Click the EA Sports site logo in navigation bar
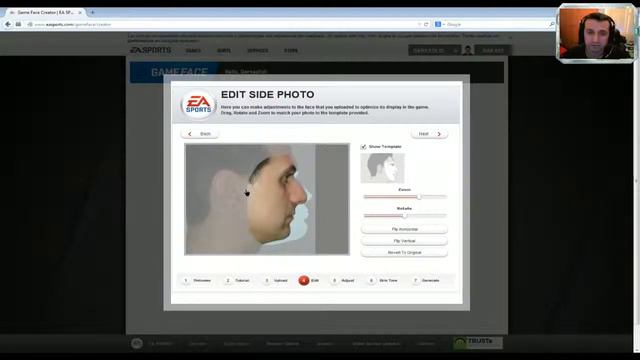The height and width of the screenshot is (360, 640). click(x=151, y=50)
